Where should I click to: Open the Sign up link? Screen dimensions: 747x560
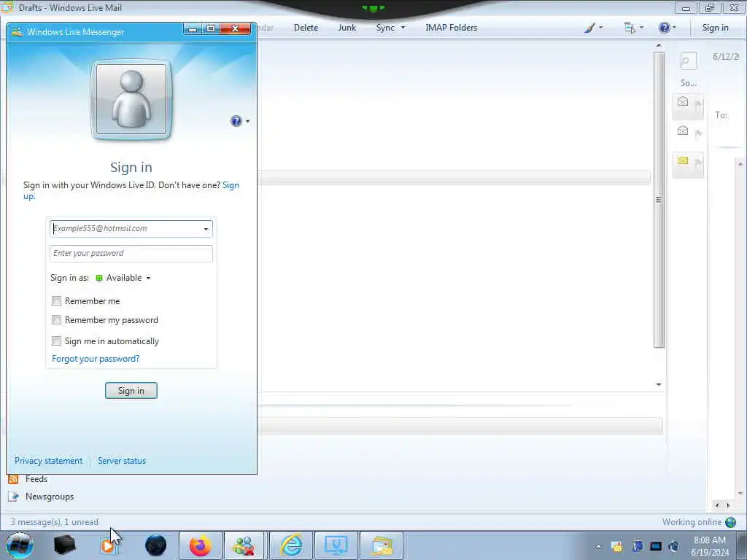(231, 184)
